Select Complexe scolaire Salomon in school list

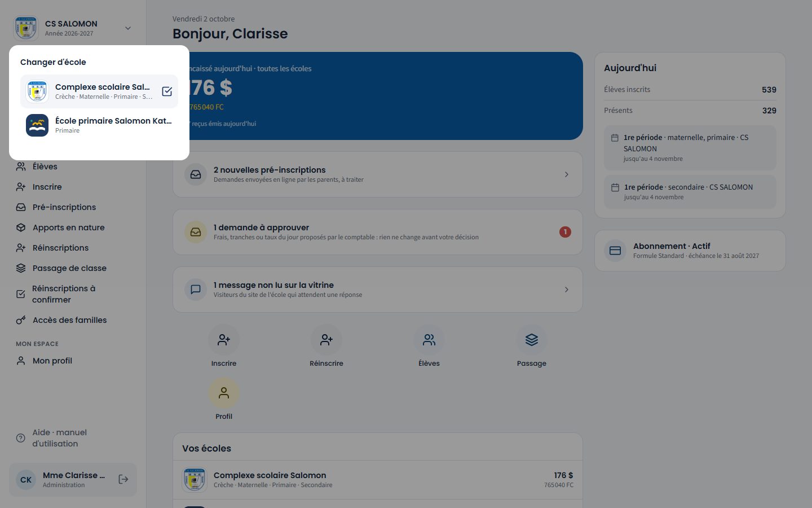[x=99, y=91]
